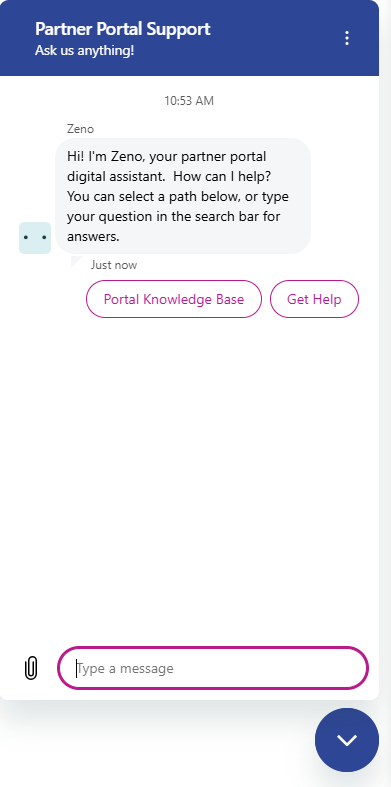Click the sender name "Zeno" above the message
The image size is (391, 787).
click(80, 129)
